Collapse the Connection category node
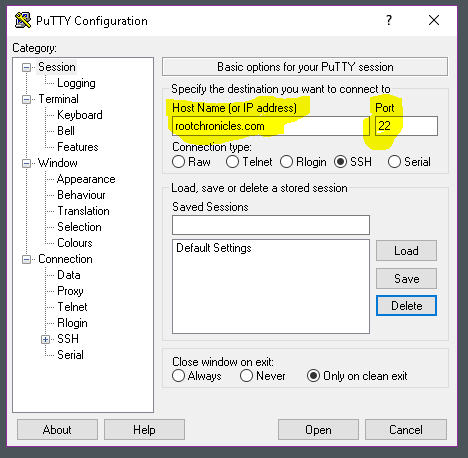Viewport: 468px width, 458px height. (x=26, y=259)
